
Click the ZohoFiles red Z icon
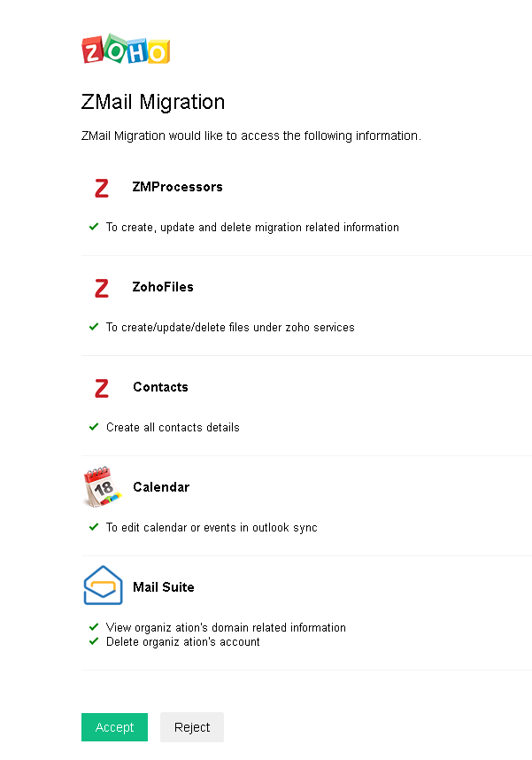(x=102, y=288)
